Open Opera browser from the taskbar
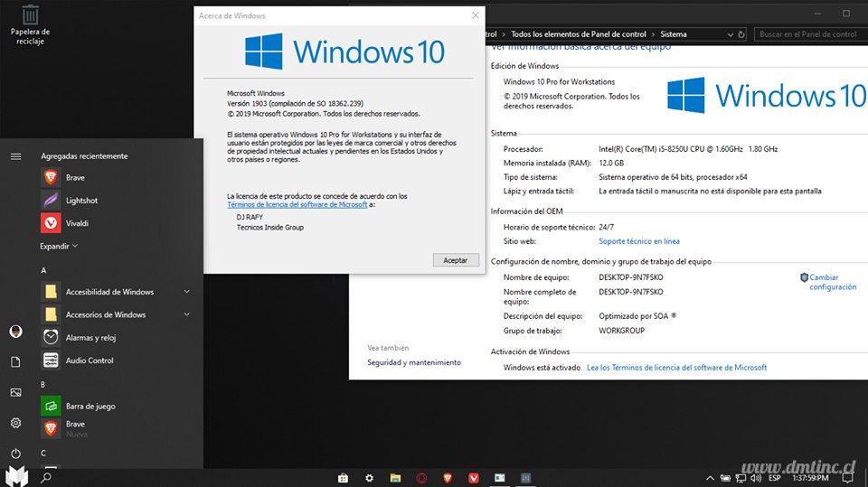The height and width of the screenshot is (487, 868). [421, 478]
